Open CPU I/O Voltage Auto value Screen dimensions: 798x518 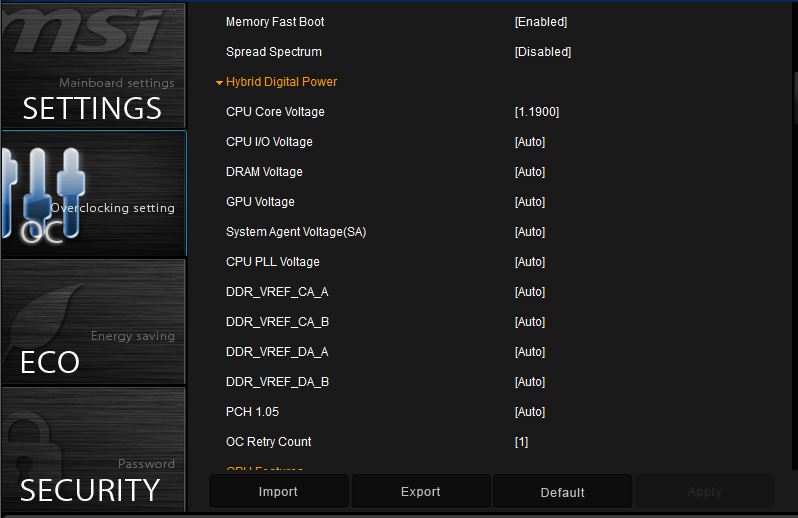click(530, 142)
